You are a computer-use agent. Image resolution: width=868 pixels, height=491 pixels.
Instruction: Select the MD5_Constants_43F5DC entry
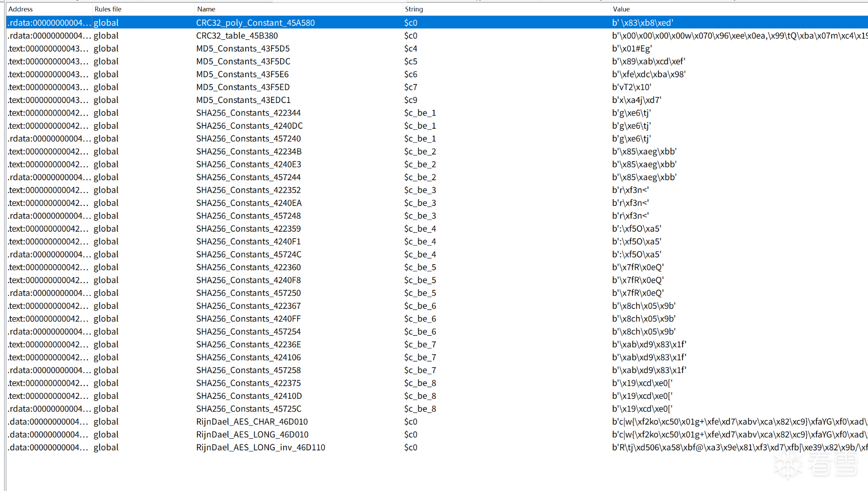pyautogui.click(x=243, y=61)
